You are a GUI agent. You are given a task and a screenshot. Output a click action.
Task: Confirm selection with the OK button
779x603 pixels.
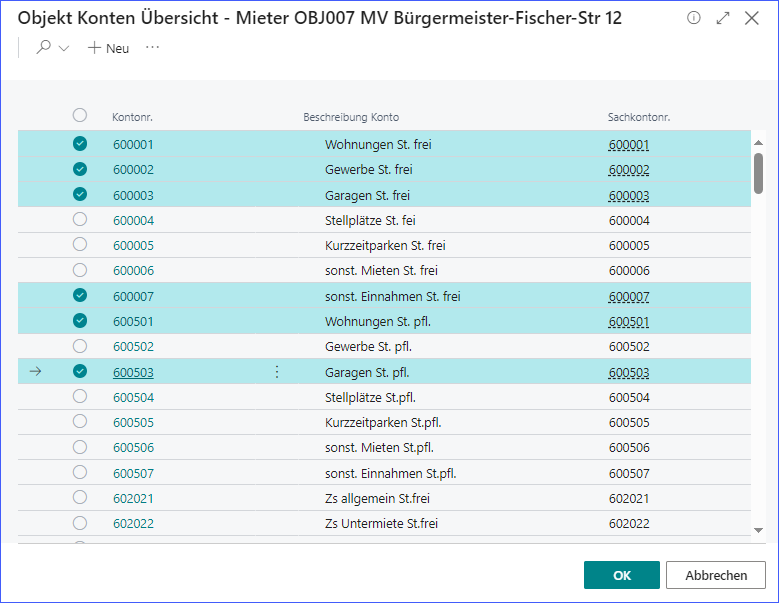(x=621, y=575)
